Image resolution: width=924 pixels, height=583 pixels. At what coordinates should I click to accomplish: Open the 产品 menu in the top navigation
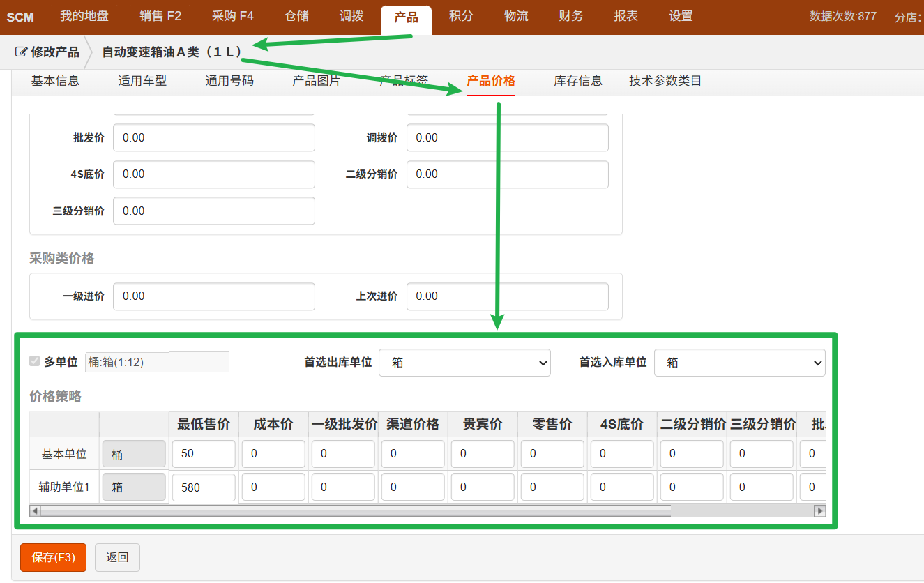[406, 16]
